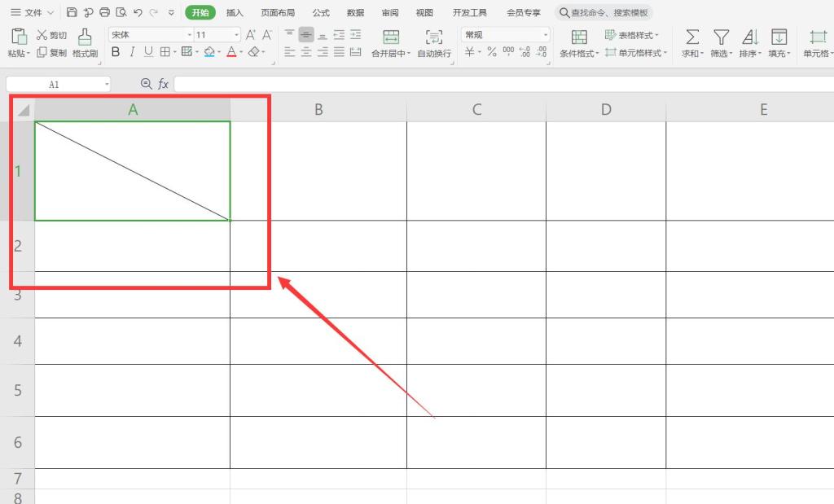Click the Redo arrow icon

[x=153, y=12]
